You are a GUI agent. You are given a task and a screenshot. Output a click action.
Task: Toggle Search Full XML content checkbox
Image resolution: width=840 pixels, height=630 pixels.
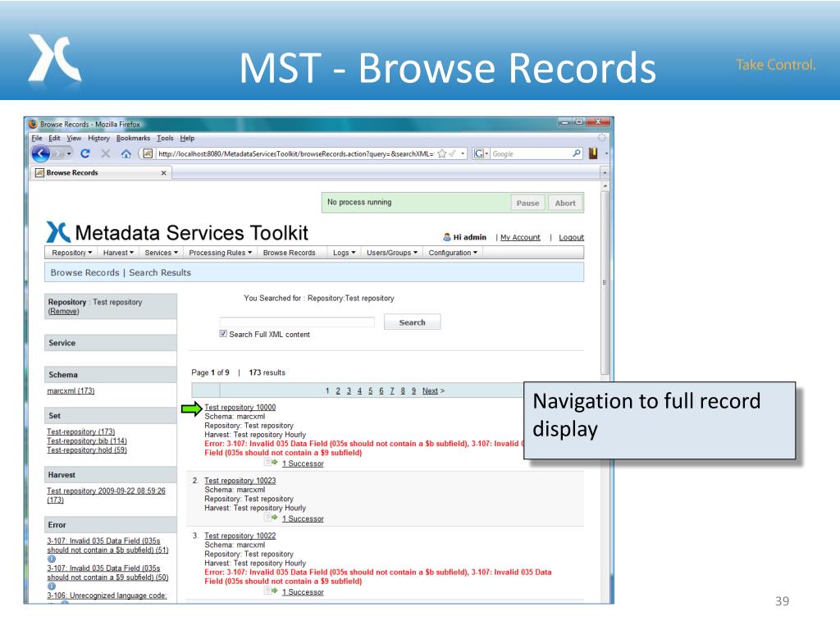223,334
